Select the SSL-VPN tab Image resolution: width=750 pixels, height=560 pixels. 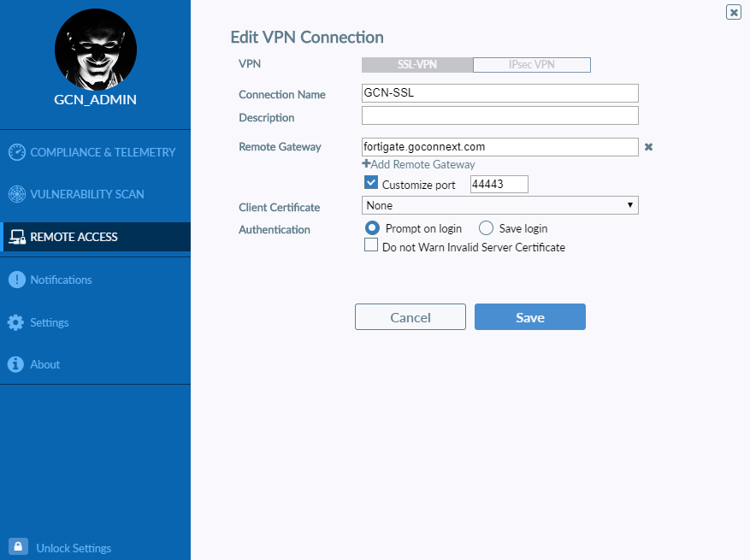pos(417,65)
